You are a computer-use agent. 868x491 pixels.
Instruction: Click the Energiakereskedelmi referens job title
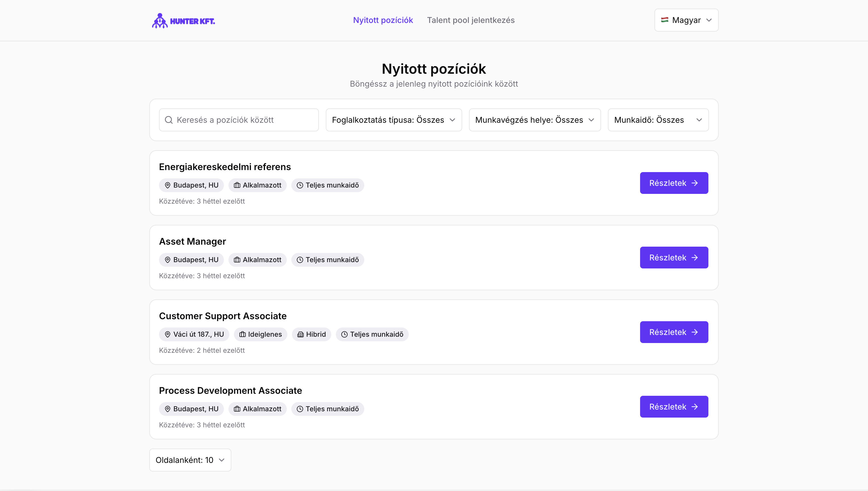pyautogui.click(x=225, y=167)
